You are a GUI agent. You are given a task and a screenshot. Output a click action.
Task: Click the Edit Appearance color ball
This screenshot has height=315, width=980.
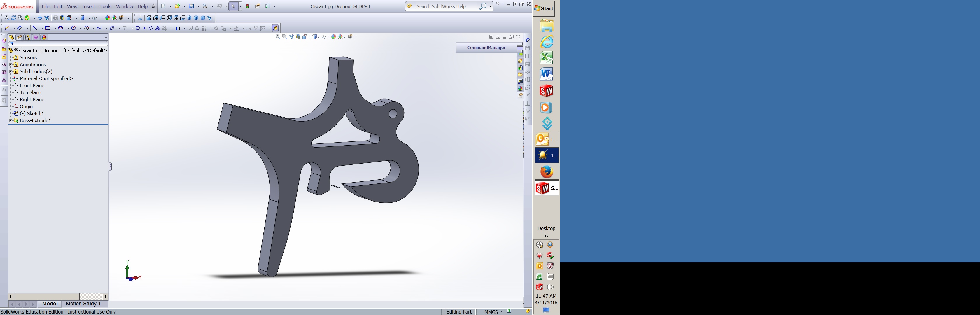coord(334,37)
